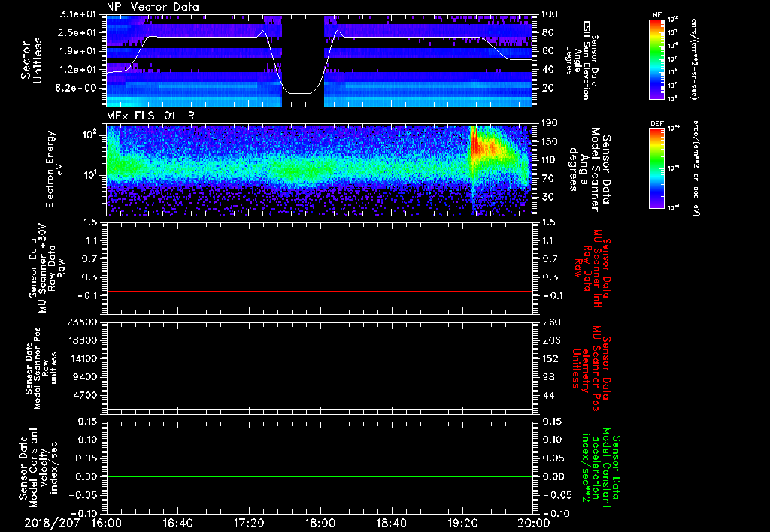Viewport: 770px width, 532px height.
Task: Click the green "Model Constant acceleration" label
Action: [602, 468]
